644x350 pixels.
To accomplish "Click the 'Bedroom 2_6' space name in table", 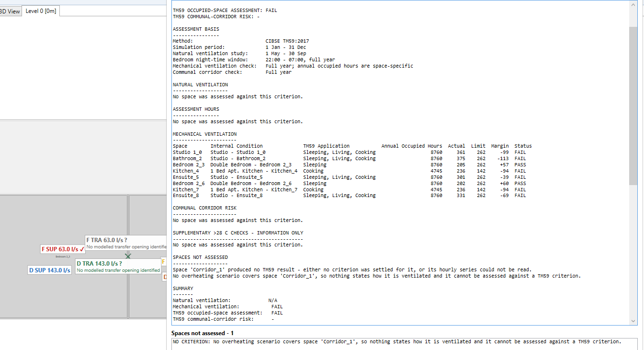I will pos(189,184).
